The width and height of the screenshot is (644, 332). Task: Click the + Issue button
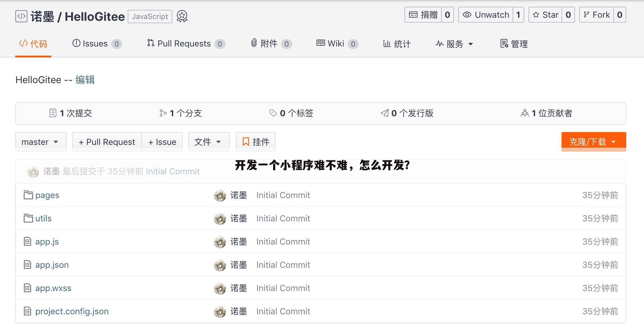(162, 142)
